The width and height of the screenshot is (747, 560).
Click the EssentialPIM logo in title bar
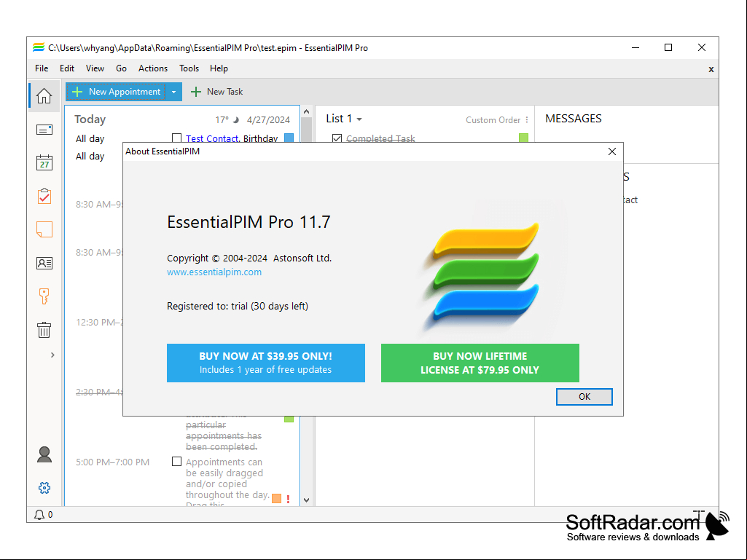pyautogui.click(x=39, y=47)
